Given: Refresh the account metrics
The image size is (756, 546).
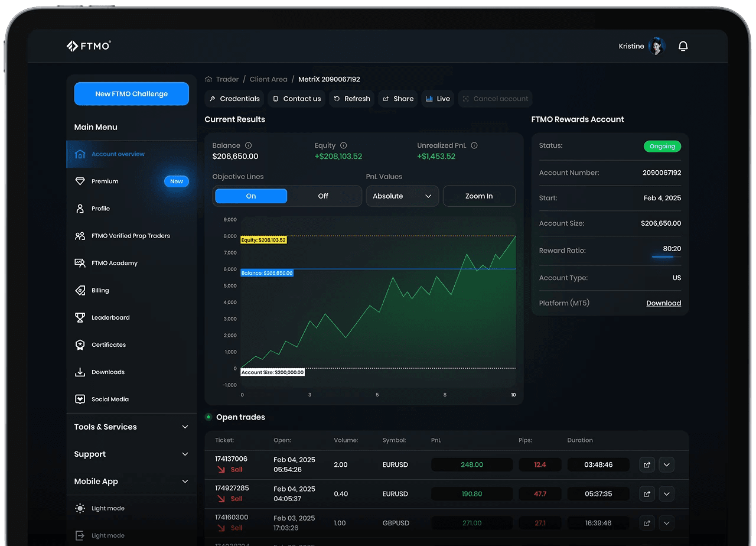Looking at the screenshot, I should 352,99.
